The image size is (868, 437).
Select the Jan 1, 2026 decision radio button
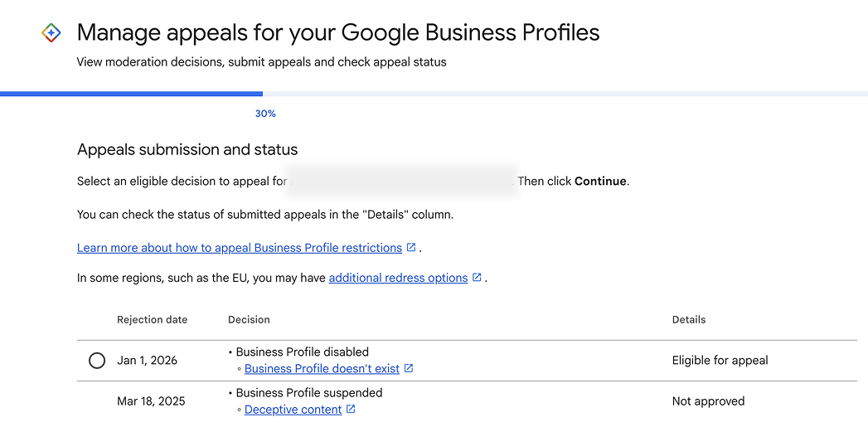(97, 361)
